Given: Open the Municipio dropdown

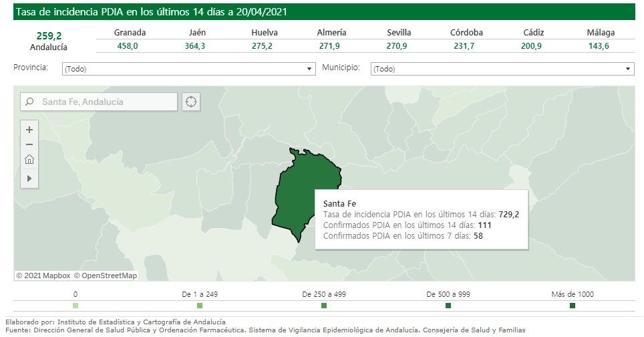Looking at the screenshot, I should tap(502, 69).
